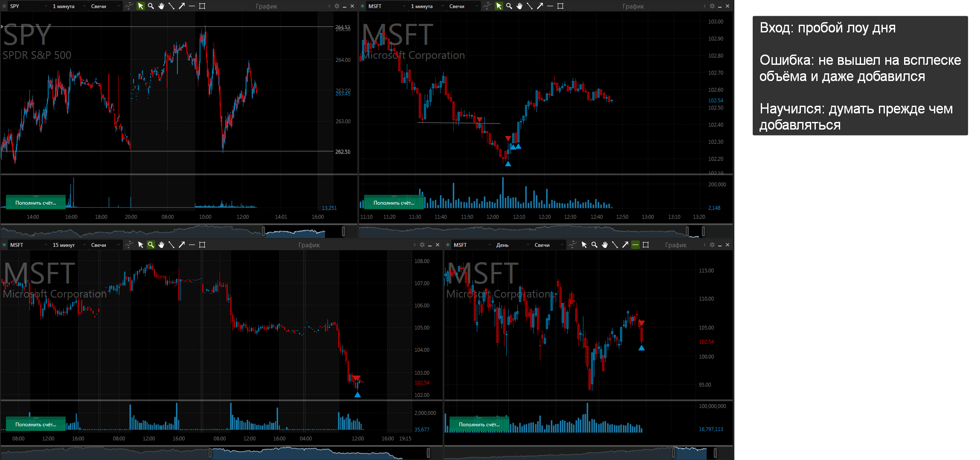The width and height of the screenshot is (980, 460).
Task: Toggle link indicator dot of MSFT 1 минута chart
Action: [x=362, y=6]
